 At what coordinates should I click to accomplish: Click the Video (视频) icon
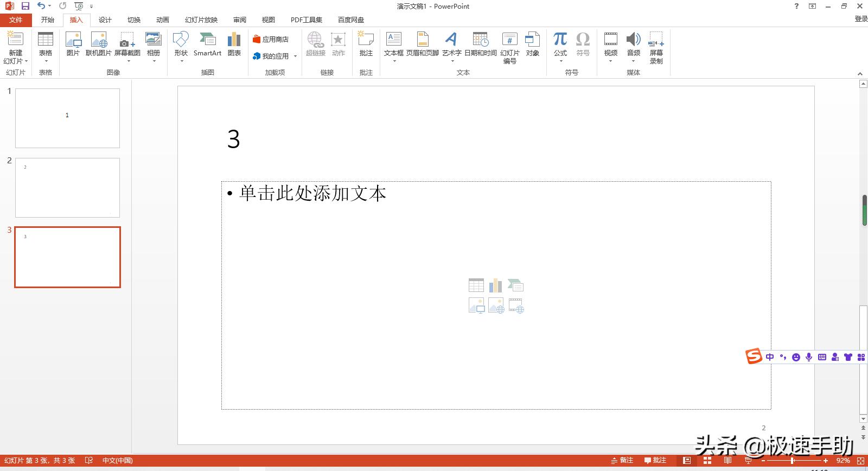click(611, 39)
